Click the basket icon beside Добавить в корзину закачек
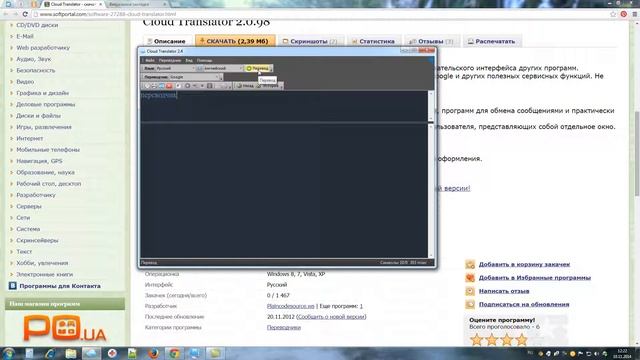This screenshot has width=640, height=360. (x=470, y=264)
